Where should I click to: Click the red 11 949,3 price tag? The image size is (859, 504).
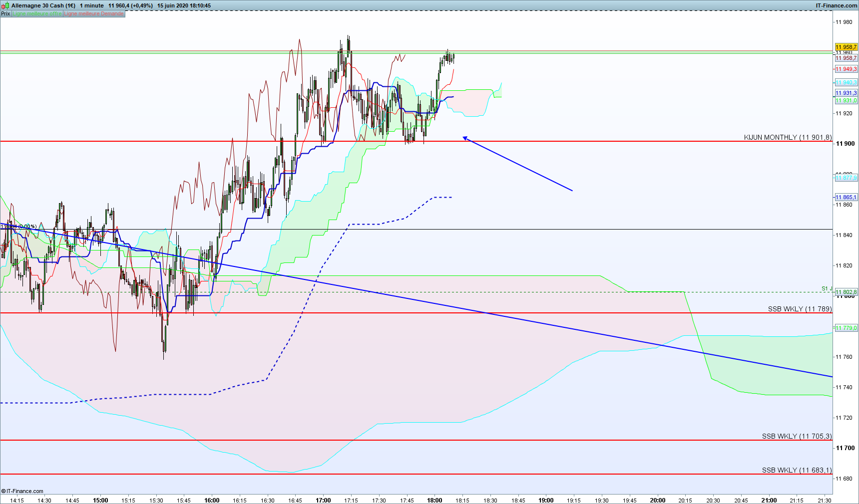[x=846, y=69]
